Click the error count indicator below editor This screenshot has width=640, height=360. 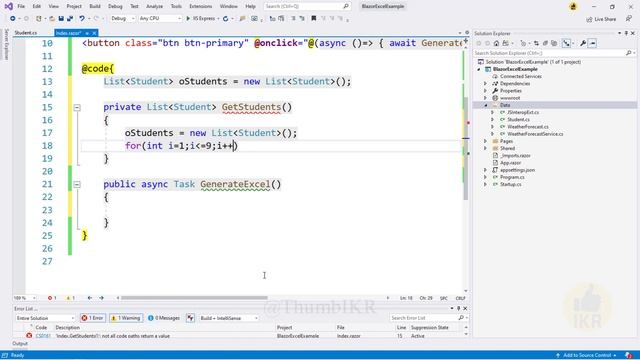click(52, 298)
